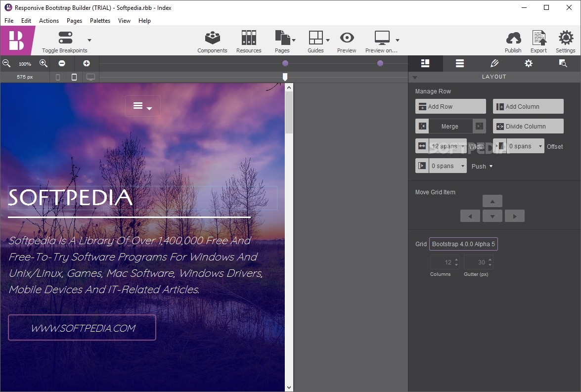Zoom in with the magnifier plus icon
Image resolution: width=581 pixels, height=392 pixels.
pyautogui.click(x=44, y=63)
